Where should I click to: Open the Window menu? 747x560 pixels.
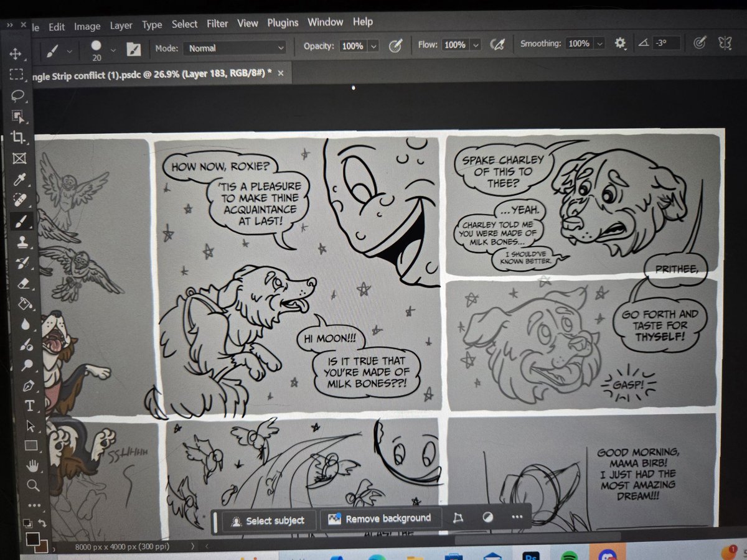(x=325, y=22)
